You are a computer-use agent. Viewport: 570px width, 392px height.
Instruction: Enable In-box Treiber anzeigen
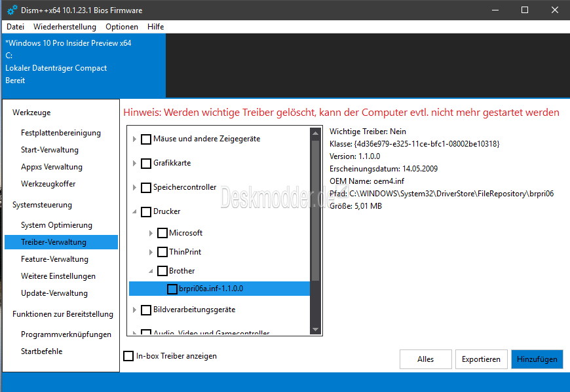coord(128,356)
